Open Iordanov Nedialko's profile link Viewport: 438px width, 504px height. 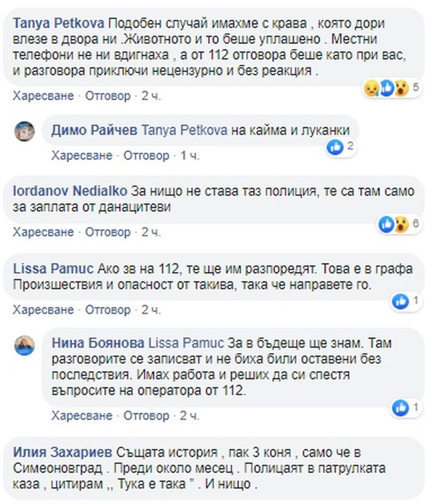point(70,191)
